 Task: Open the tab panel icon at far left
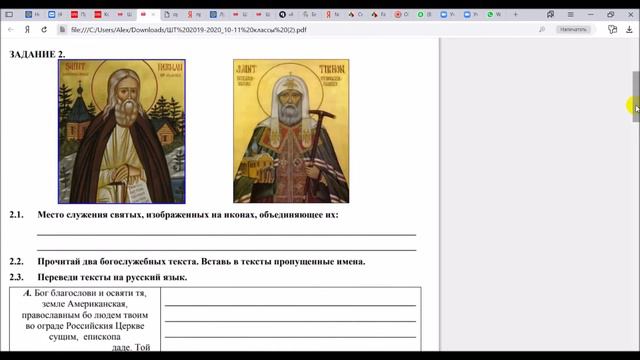pyautogui.click(x=9, y=14)
